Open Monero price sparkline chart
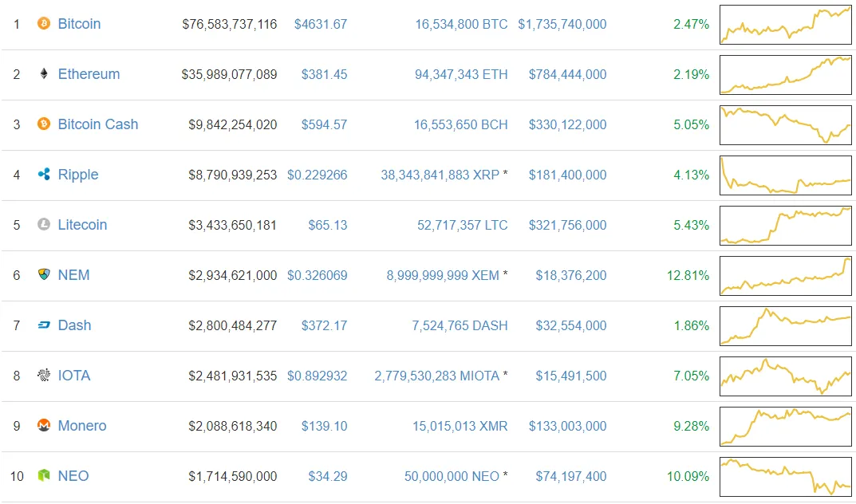This screenshot has width=856, height=504. (786, 426)
